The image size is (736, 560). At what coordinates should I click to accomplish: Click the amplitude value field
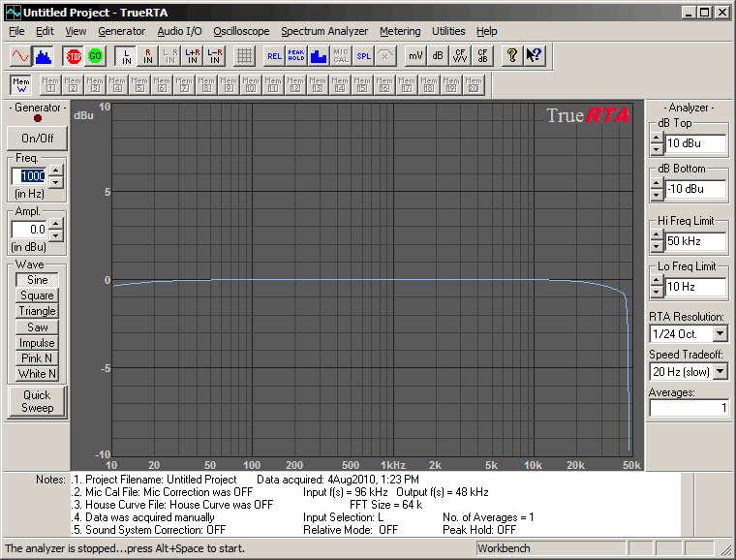pos(29,230)
